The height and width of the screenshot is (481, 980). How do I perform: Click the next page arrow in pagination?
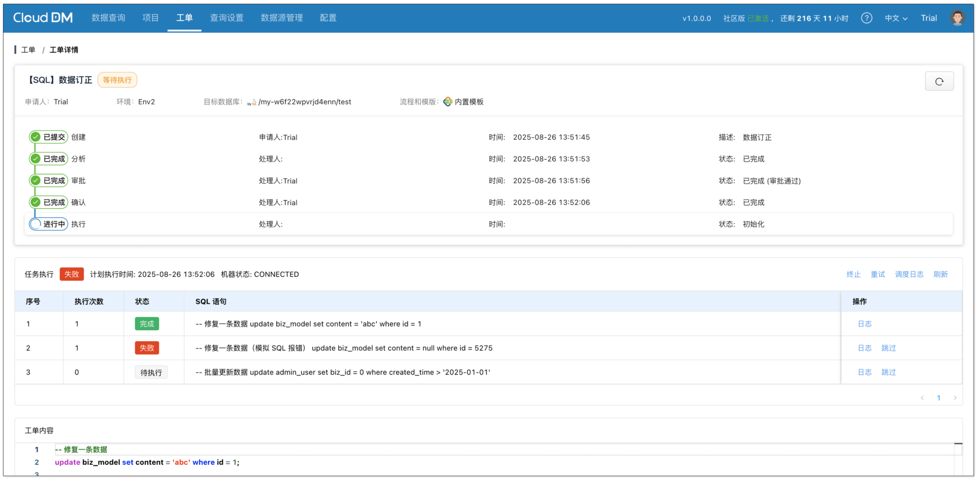(x=955, y=398)
